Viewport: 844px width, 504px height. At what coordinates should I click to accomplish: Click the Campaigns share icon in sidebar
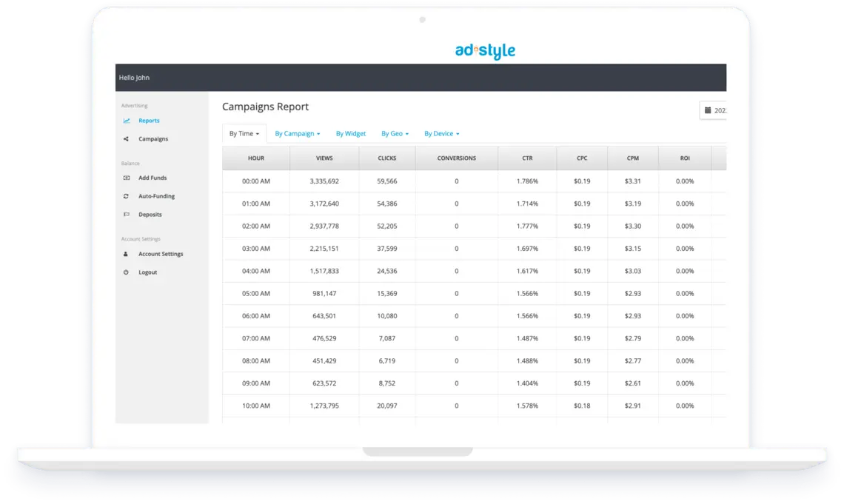[x=127, y=139]
